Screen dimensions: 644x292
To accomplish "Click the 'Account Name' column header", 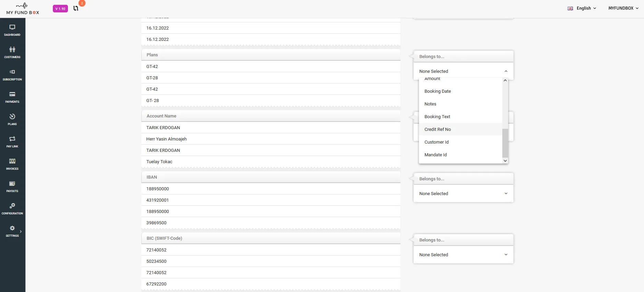I will (x=271, y=116).
